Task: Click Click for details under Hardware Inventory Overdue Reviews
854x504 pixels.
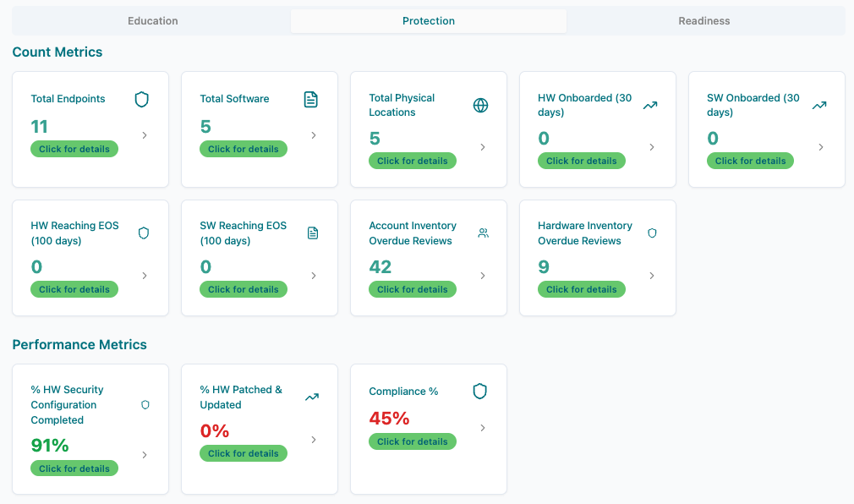Action: [x=582, y=289]
